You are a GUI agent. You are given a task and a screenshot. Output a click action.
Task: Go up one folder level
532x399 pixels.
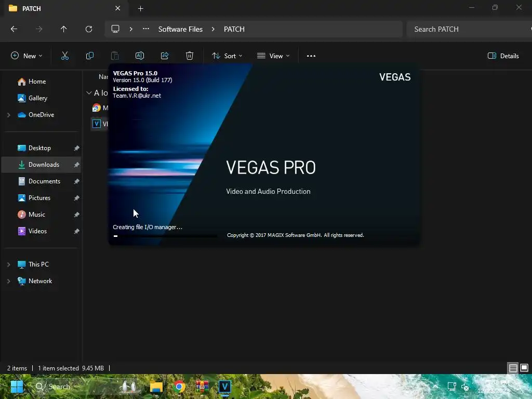[64, 29]
